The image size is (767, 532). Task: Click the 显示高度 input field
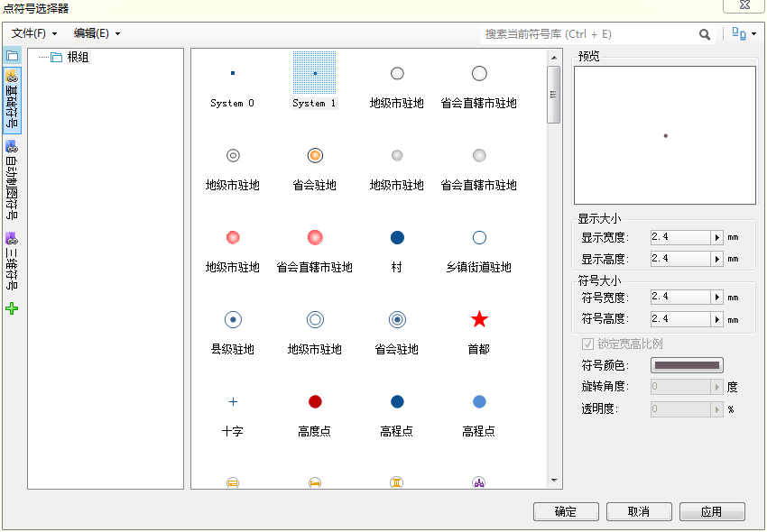[x=680, y=259]
